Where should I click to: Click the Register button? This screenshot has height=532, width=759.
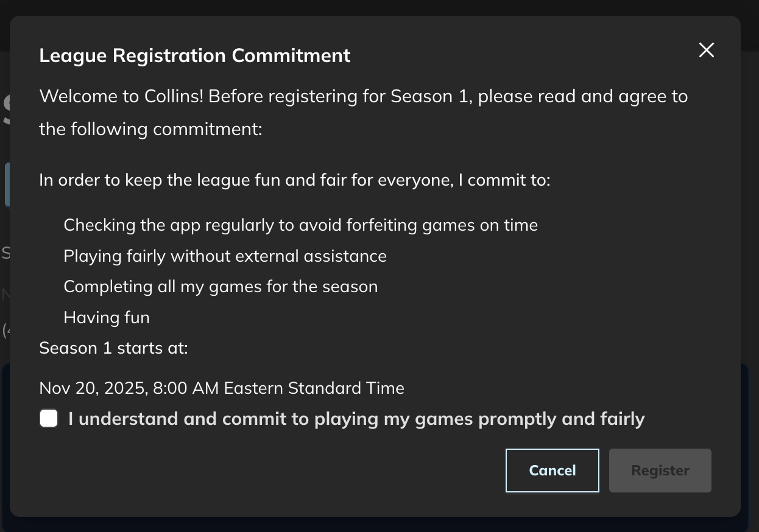pyautogui.click(x=660, y=471)
